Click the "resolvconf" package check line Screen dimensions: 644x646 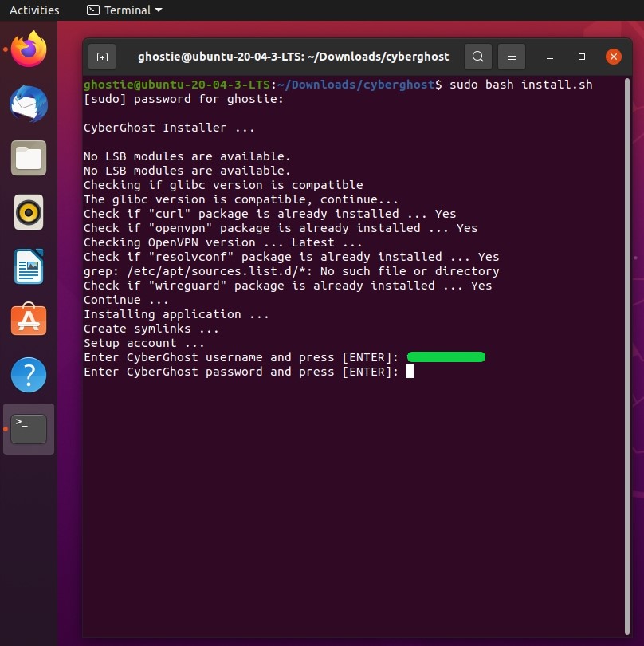click(291, 257)
